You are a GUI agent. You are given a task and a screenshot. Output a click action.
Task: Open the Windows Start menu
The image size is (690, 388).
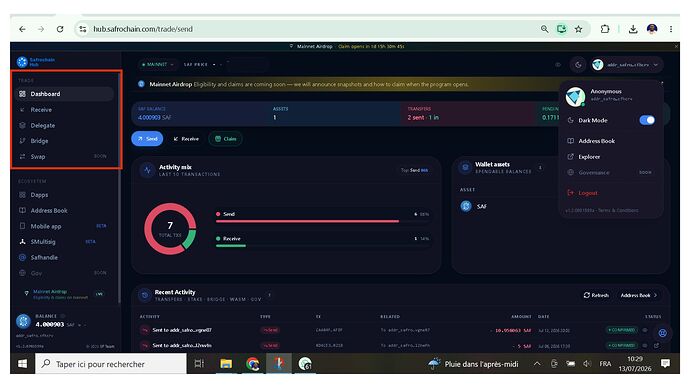22,364
